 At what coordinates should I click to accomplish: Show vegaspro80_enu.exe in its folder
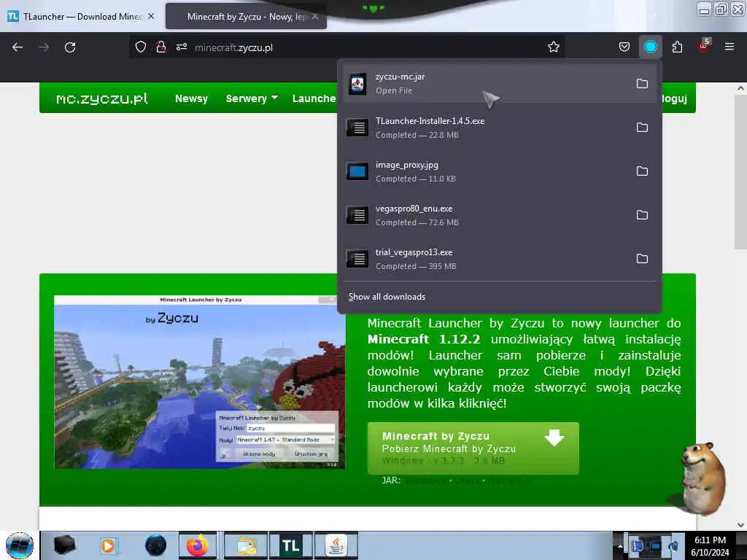click(642, 215)
